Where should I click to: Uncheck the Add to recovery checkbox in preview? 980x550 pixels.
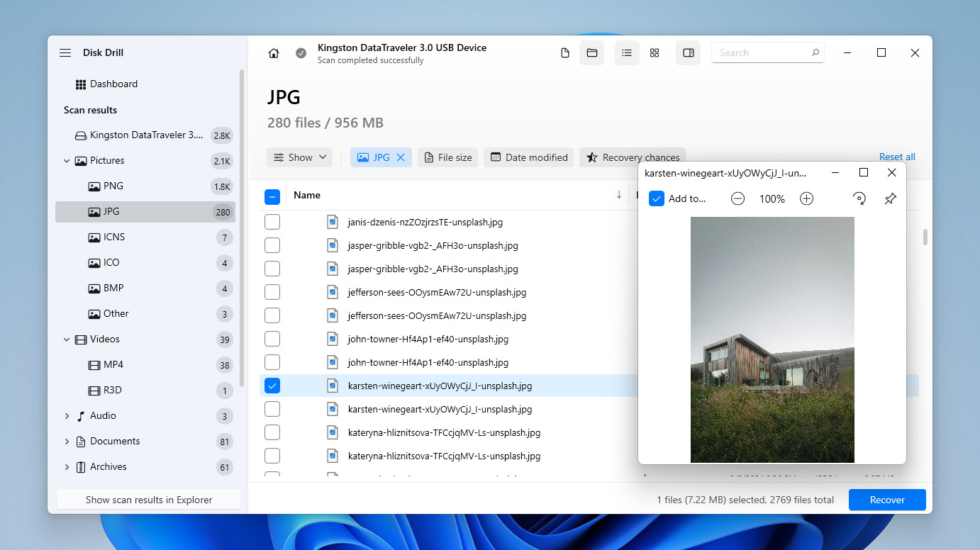tap(657, 199)
